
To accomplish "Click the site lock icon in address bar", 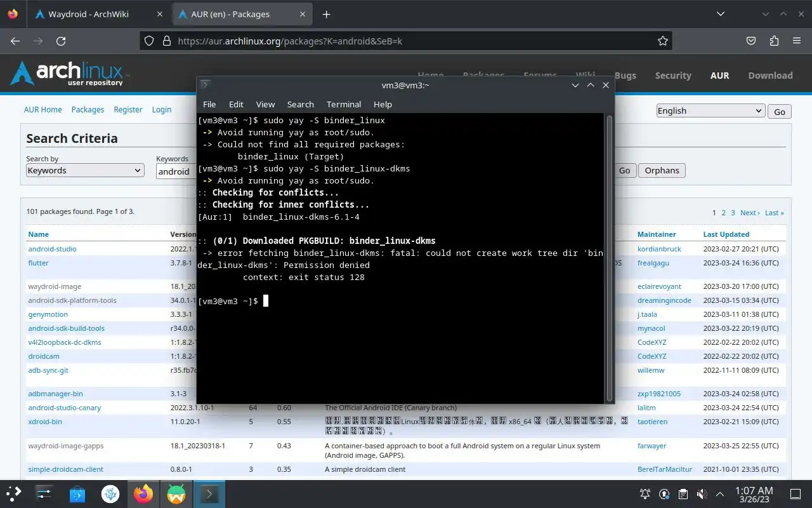I will pos(167,41).
